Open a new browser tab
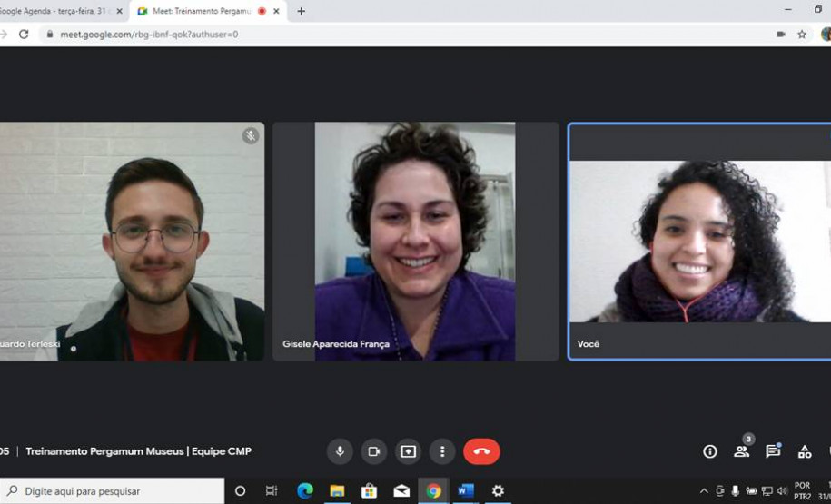 coord(302,11)
